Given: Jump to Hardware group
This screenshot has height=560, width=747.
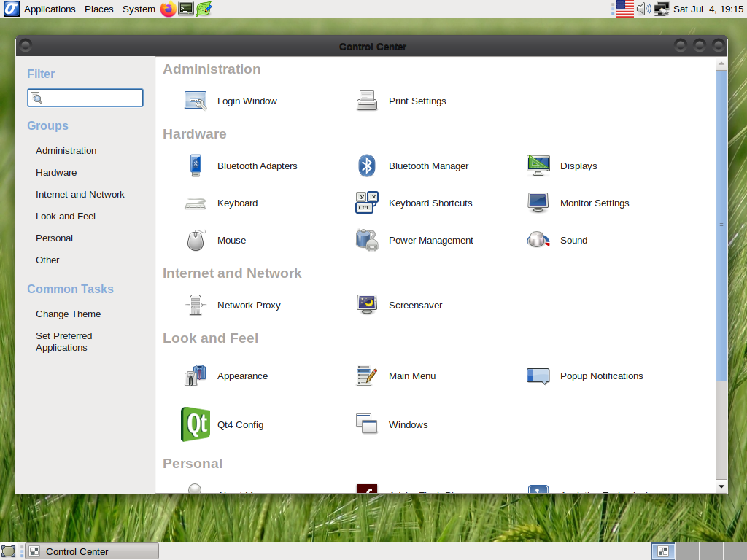Looking at the screenshot, I should [x=56, y=172].
